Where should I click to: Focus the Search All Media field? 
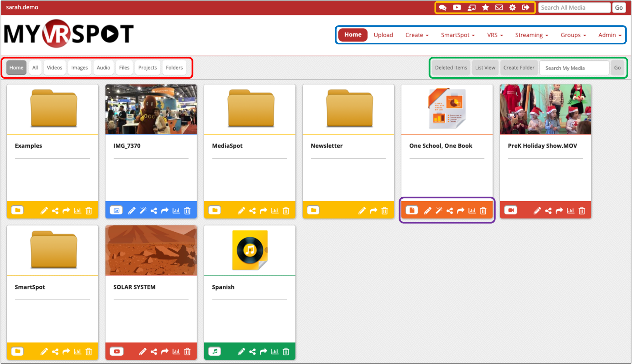pyautogui.click(x=574, y=7)
